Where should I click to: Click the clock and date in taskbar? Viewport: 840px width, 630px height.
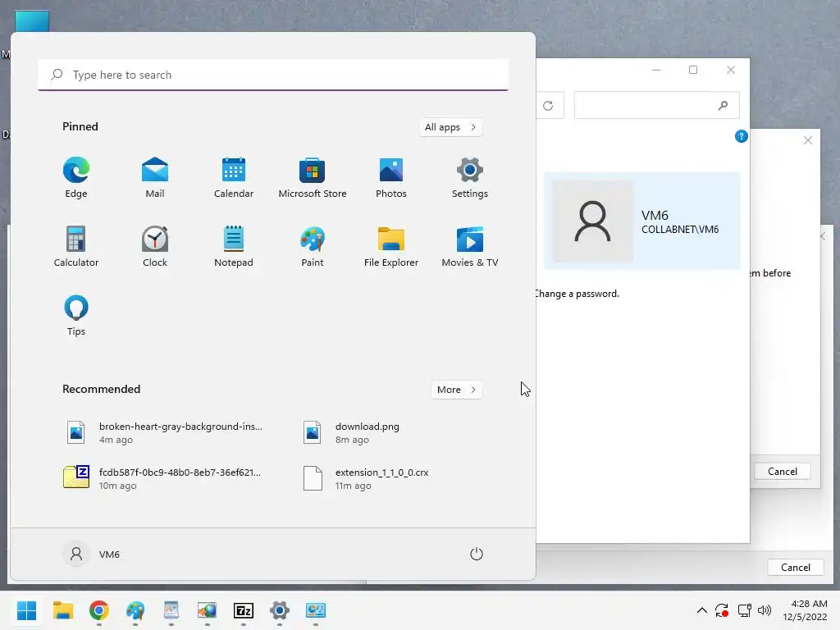click(805, 610)
